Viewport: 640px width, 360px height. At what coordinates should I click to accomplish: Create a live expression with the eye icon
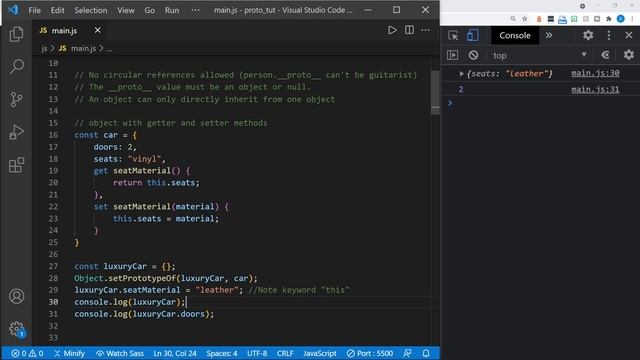tap(606, 55)
